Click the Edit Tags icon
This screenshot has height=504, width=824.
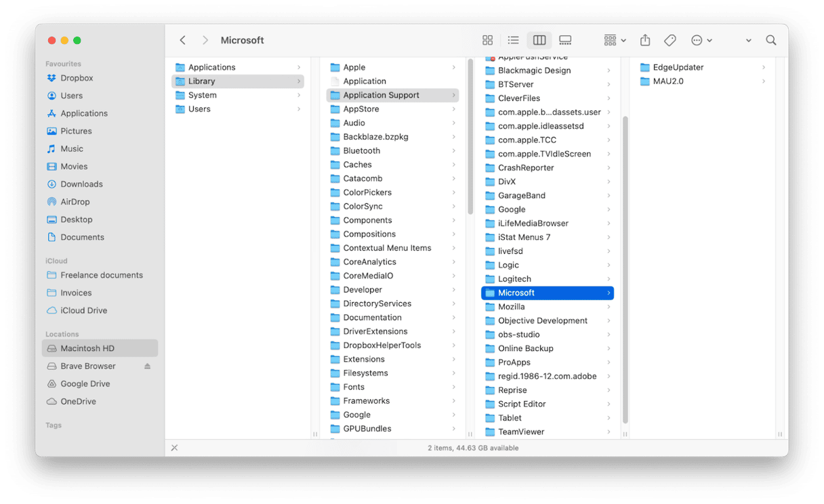click(x=670, y=41)
